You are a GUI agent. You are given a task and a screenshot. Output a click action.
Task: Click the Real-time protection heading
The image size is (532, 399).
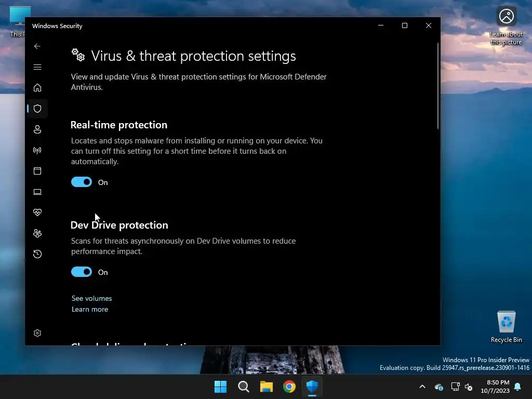pyautogui.click(x=119, y=125)
